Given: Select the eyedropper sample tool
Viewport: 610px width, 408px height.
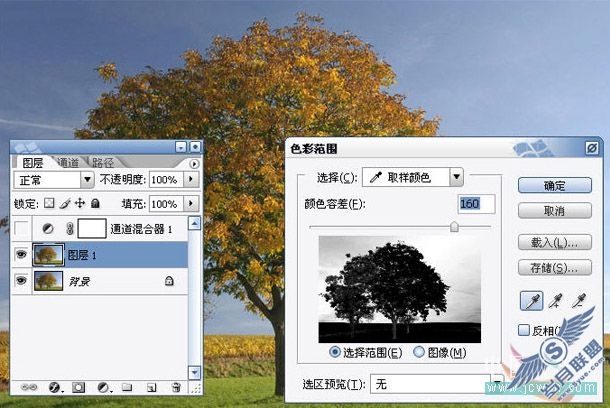Looking at the screenshot, I should click(x=531, y=301).
